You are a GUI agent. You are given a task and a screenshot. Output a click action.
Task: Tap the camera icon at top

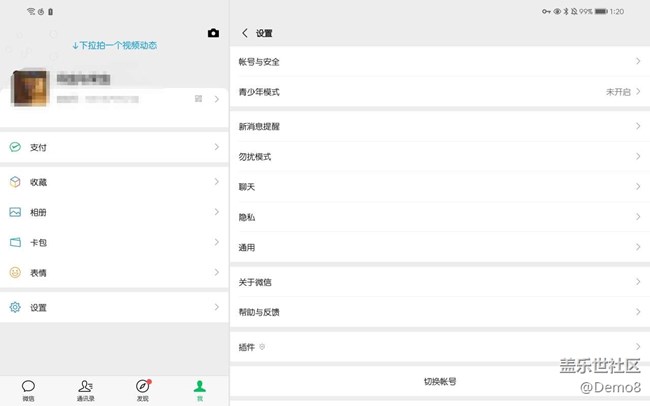point(213,33)
